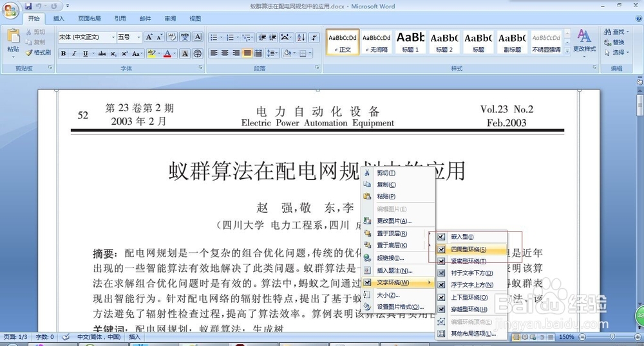Shrink font size with the small A icon
This screenshot has width=644, height=346.
tap(159, 37)
